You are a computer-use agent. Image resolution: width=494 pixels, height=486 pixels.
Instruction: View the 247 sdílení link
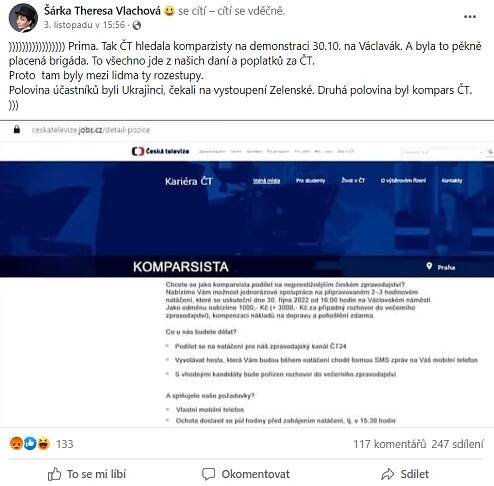pyautogui.click(x=457, y=444)
